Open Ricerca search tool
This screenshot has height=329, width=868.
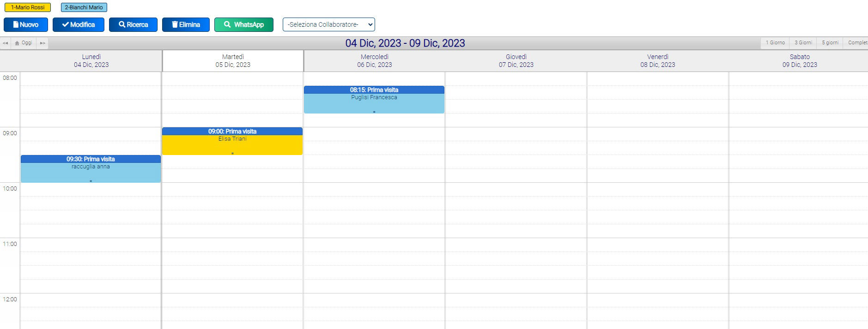133,24
